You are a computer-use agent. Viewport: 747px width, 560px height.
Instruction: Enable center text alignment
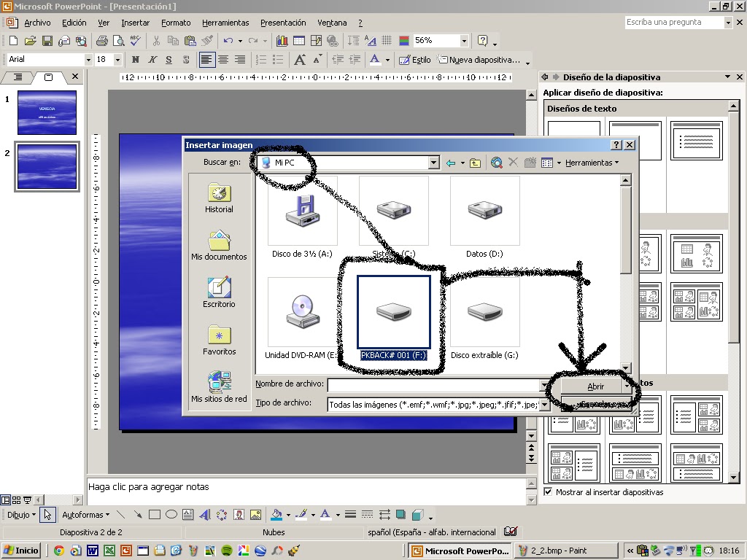[223, 60]
